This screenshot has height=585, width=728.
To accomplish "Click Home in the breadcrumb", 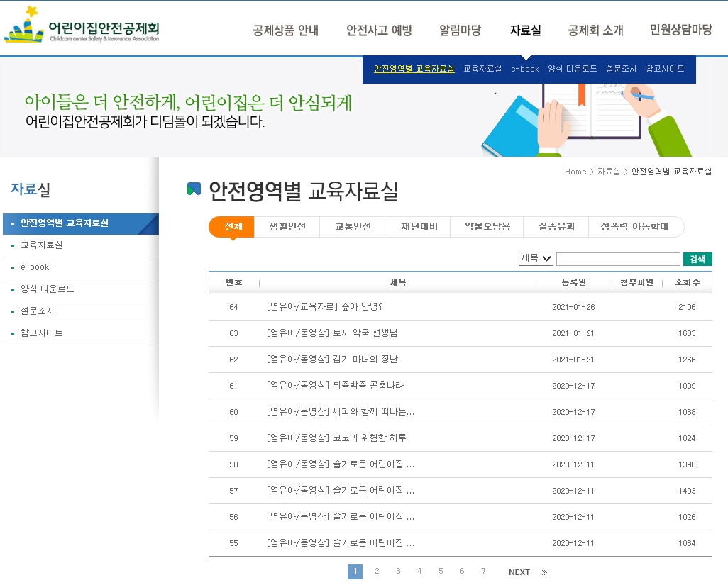I will [x=575, y=172].
